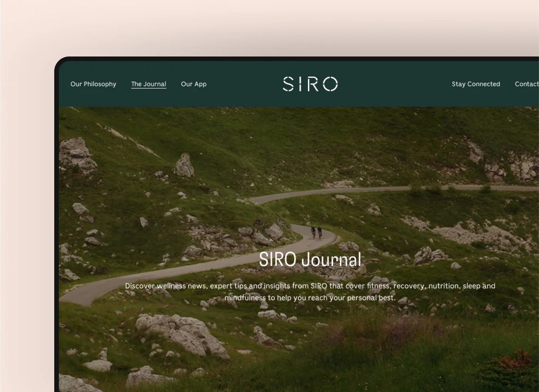Screen dimensions: 539x392
Task: Open Stay Connected link
Action: click(476, 84)
